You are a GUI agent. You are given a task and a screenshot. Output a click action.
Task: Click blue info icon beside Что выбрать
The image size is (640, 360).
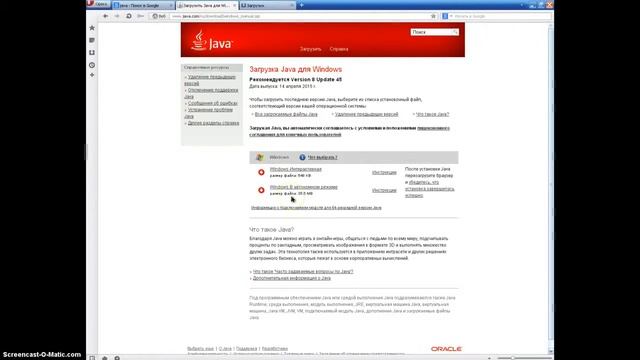pyautogui.click(x=302, y=157)
